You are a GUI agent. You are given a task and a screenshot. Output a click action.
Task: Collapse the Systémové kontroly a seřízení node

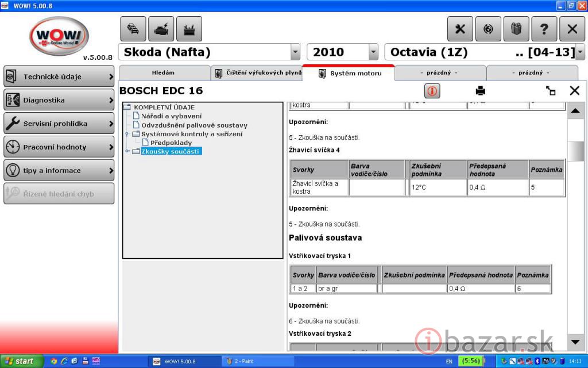tap(127, 134)
